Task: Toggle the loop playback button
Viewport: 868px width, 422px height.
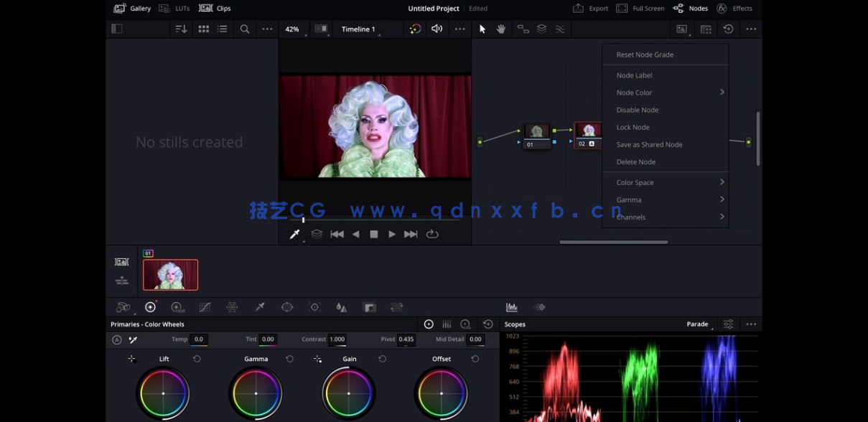Action: (x=433, y=233)
